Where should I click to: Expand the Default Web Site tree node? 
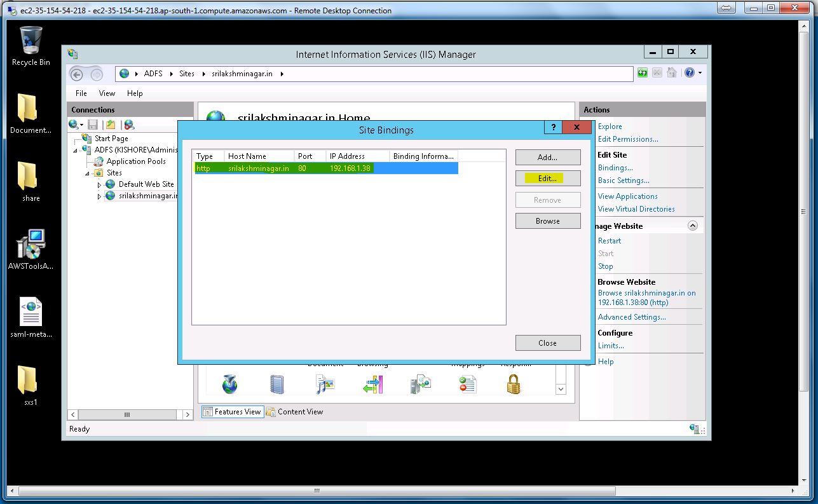[99, 185]
